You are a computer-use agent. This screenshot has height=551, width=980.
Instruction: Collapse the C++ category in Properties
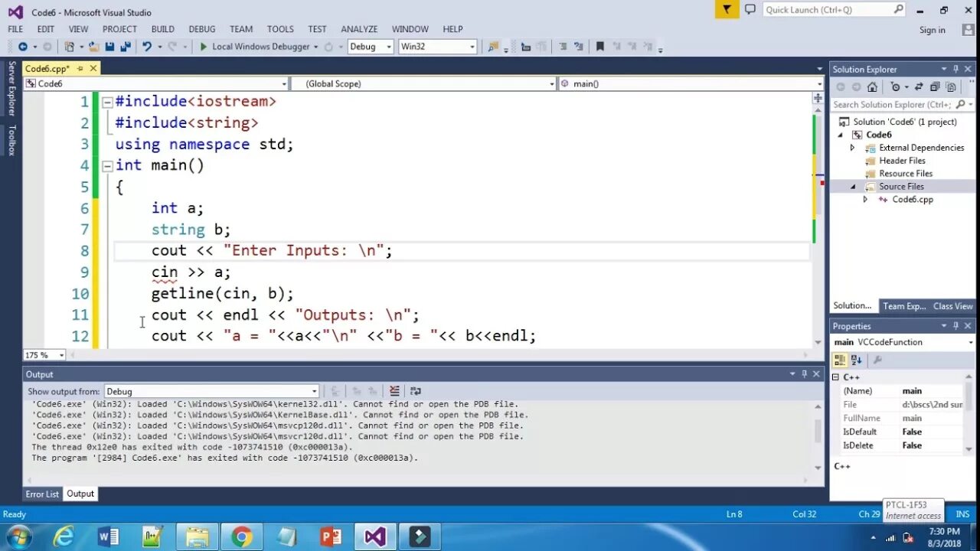click(835, 377)
